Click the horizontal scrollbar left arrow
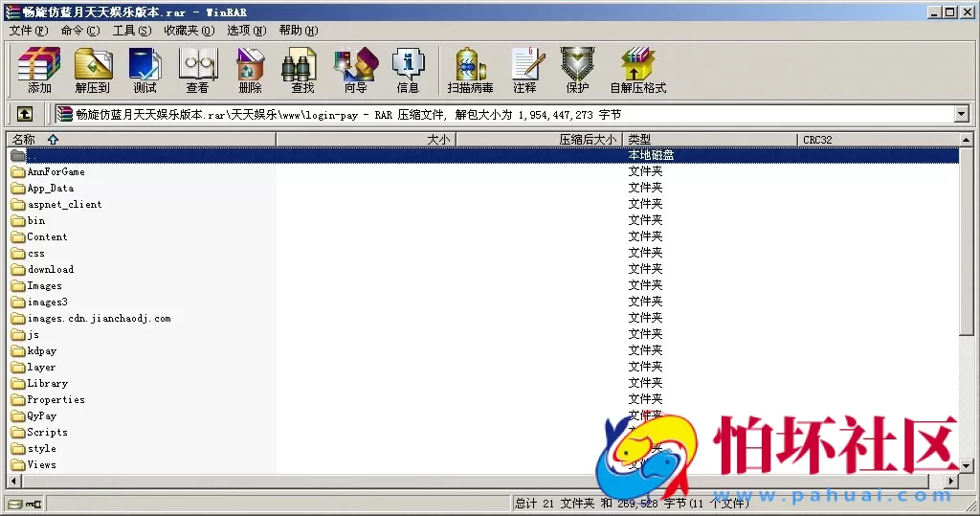 (13, 481)
